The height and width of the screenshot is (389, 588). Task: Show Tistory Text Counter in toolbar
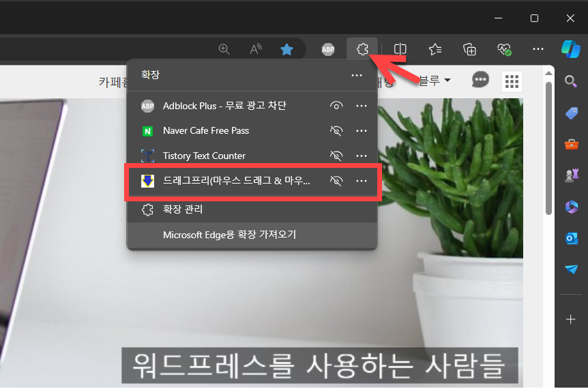pyautogui.click(x=336, y=156)
